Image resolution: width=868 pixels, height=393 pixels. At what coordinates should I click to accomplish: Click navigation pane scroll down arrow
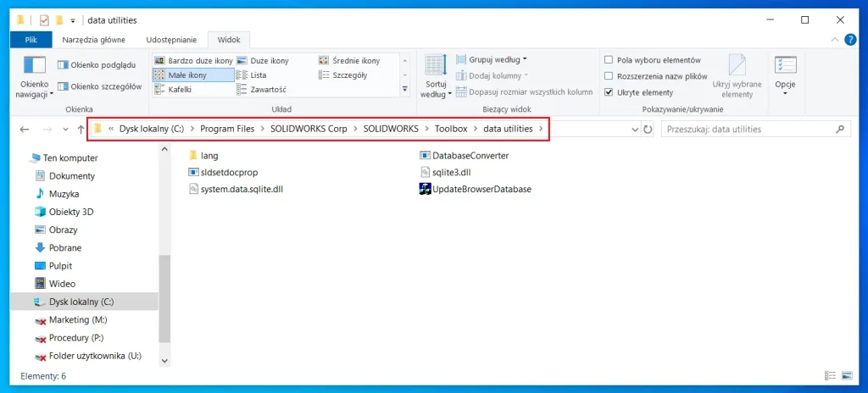[x=164, y=360]
